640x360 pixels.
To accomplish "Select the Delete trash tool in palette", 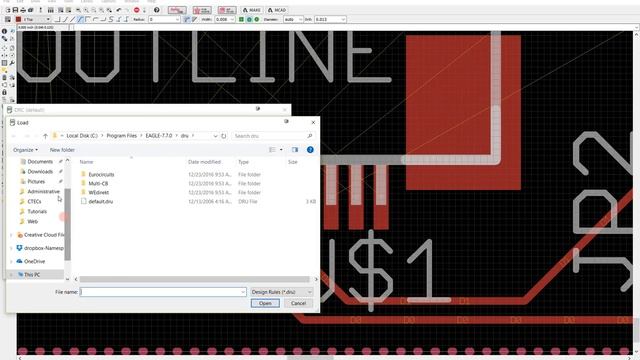I will click(x=4, y=78).
